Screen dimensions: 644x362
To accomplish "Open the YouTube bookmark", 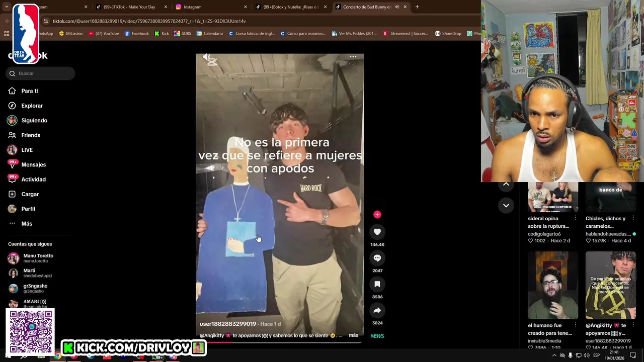I will pos(103,34).
